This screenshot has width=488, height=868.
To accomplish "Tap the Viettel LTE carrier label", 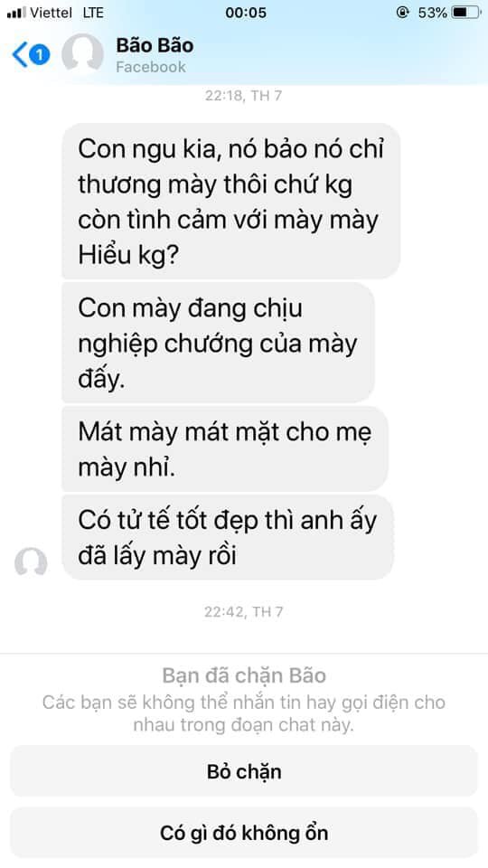I will coord(67,12).
